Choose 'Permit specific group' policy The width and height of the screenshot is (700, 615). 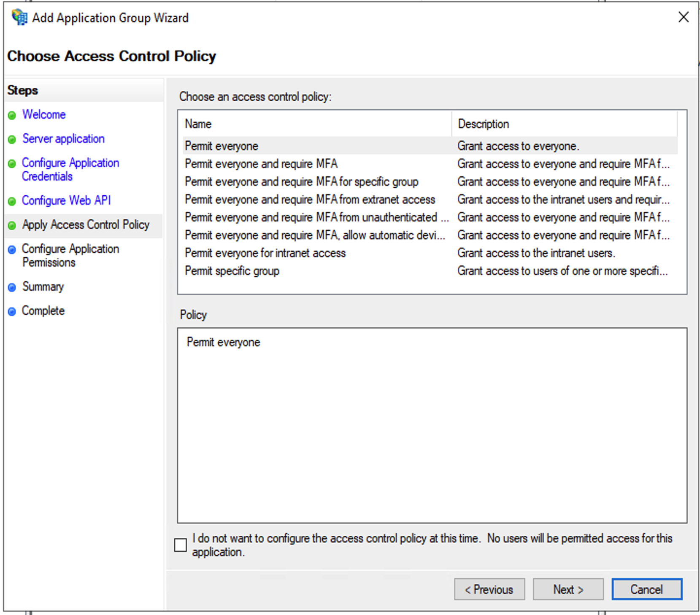[x=232, y=271]
